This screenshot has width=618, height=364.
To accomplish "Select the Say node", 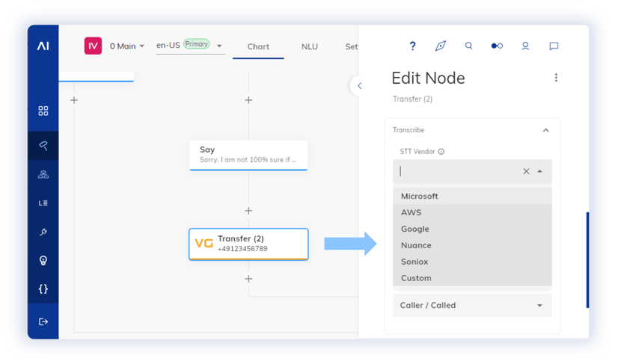I will (x=248, y=155).
